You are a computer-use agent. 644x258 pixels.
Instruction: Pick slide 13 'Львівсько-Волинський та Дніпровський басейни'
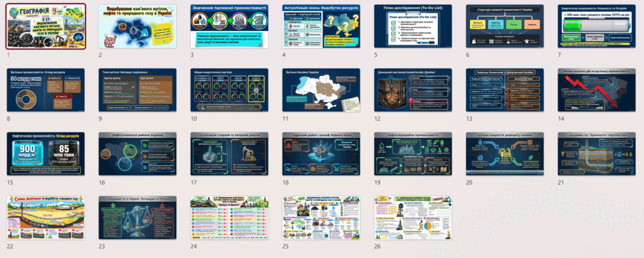pyautogui.click(x=505, y=90)
